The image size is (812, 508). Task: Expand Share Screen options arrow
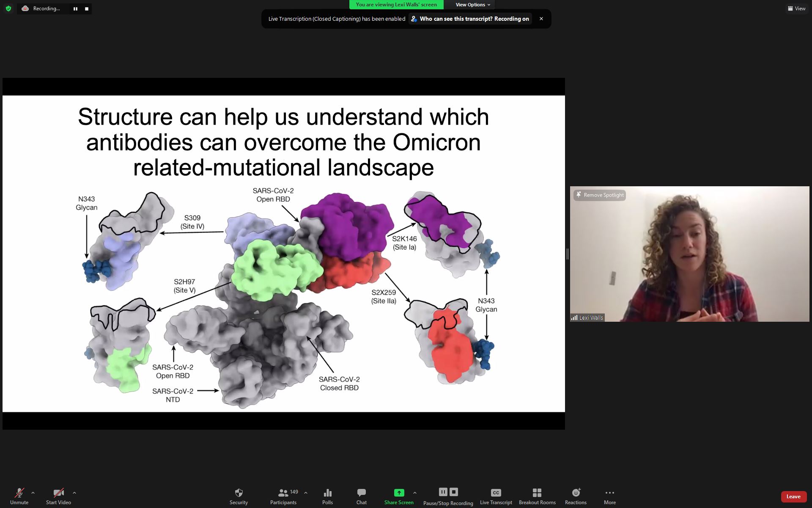pos(415,493)
